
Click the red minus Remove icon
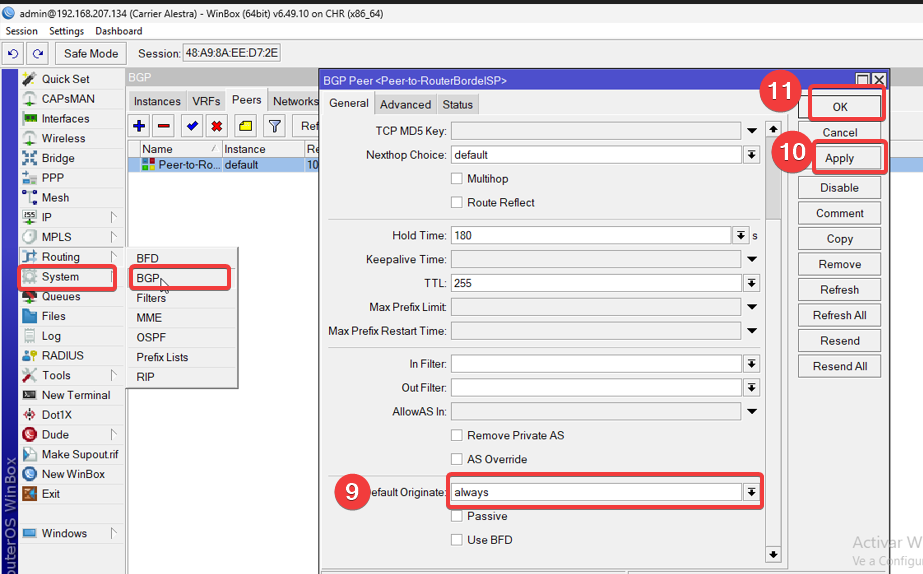click(164, 126)
